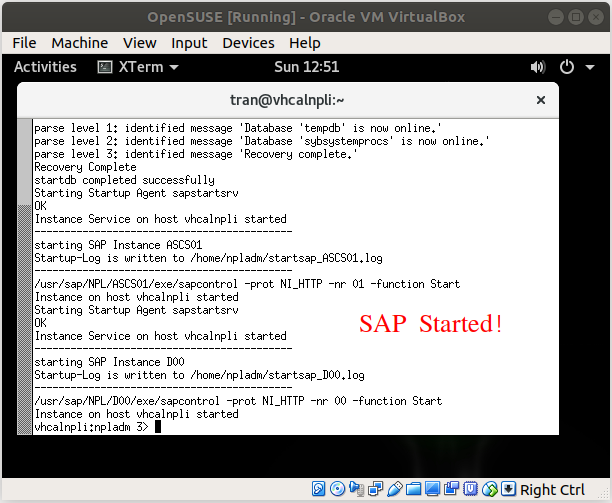Open the Machine menu
Image resolution: width=612 pixels, height=503 pixels.
point(80,43)
